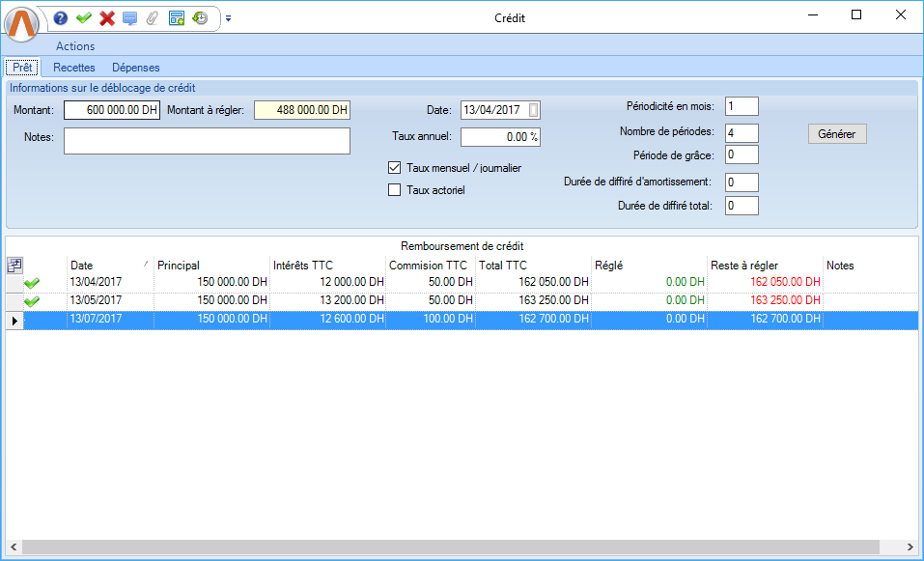
Task: Click the paperclip attachment icon
Action: pos(153,18)
